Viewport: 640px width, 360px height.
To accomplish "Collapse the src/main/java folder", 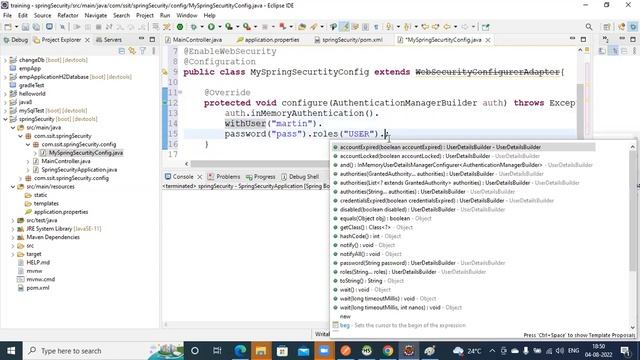I will pos(13,128).
